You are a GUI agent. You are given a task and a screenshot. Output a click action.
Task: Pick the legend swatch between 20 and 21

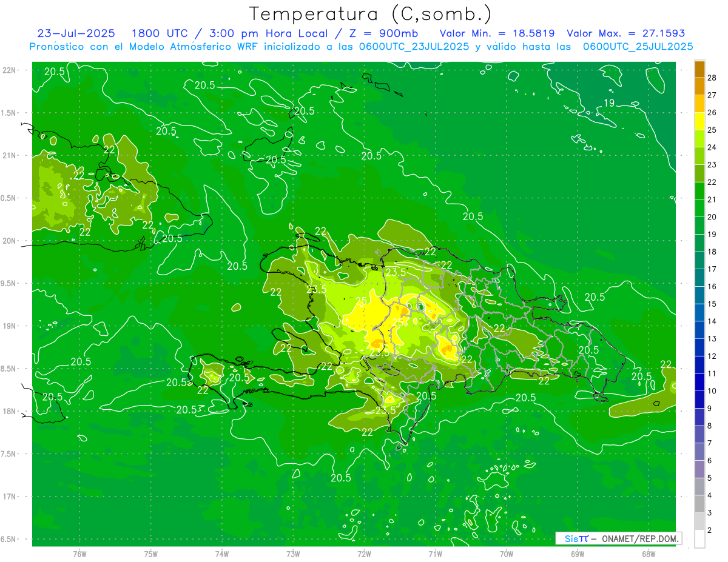coord(699,208)
